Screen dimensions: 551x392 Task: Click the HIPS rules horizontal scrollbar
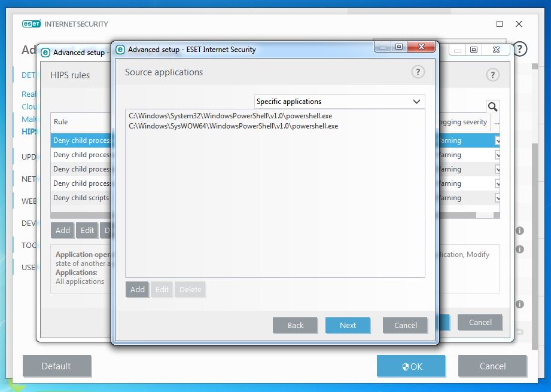457,215
